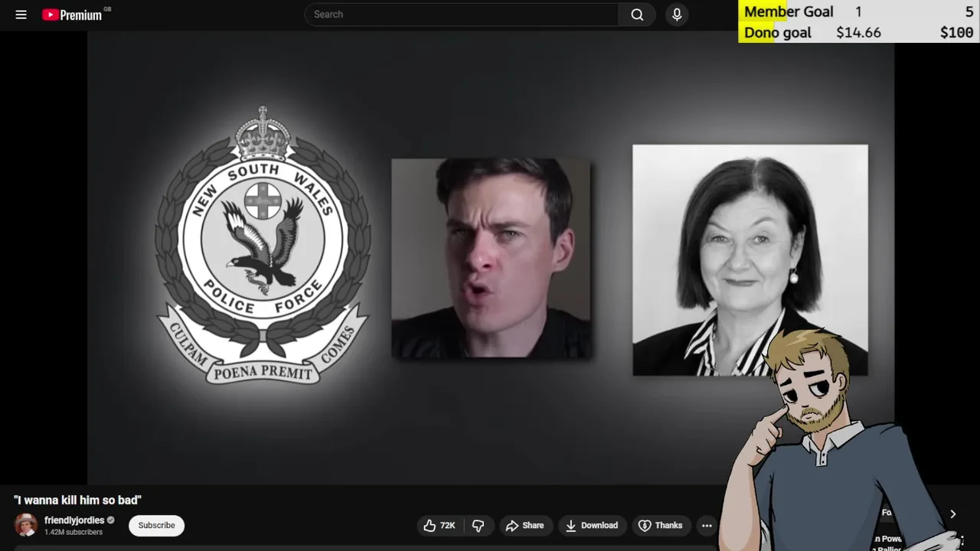Send a Thanks donation
Image resolution: width=980 pixels, height=551 pixels.
tap(661, 526)
